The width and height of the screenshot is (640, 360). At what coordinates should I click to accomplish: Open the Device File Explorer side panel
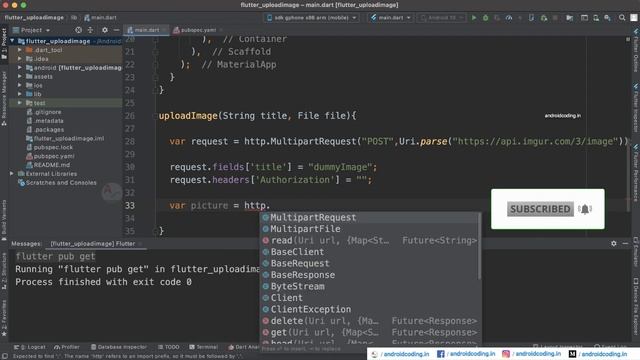[x=636, y=307]
